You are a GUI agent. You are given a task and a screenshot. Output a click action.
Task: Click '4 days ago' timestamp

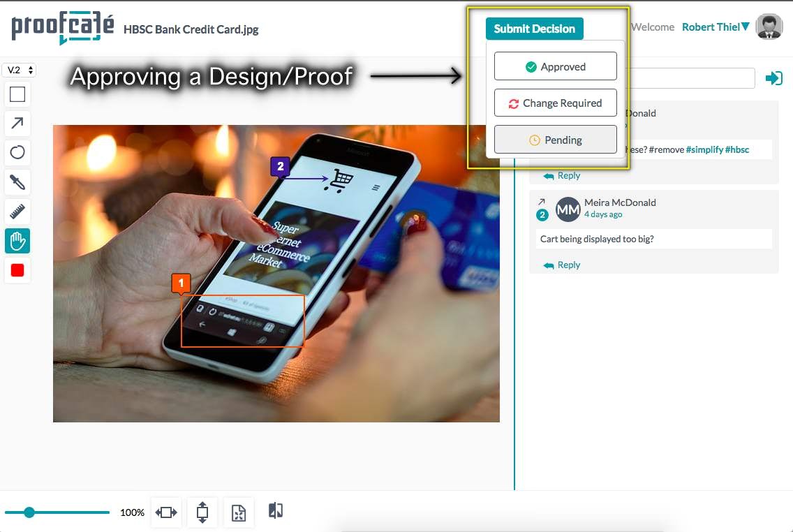(603, 214)
